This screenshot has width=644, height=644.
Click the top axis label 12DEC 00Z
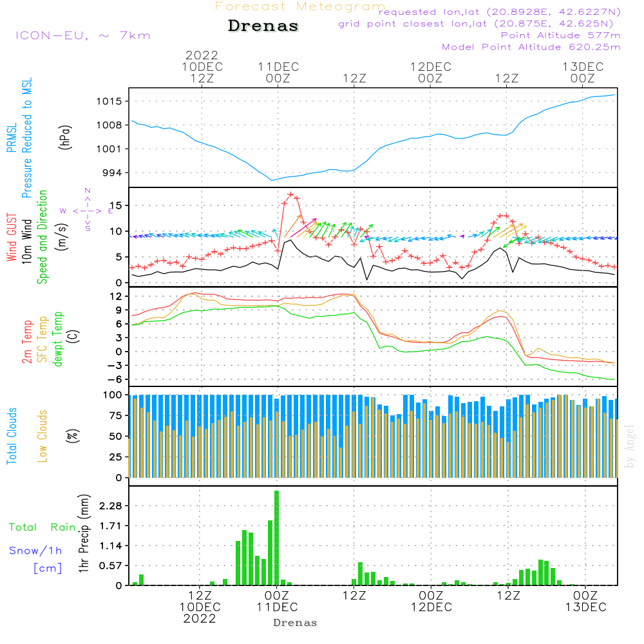click(x=430, y=72)
